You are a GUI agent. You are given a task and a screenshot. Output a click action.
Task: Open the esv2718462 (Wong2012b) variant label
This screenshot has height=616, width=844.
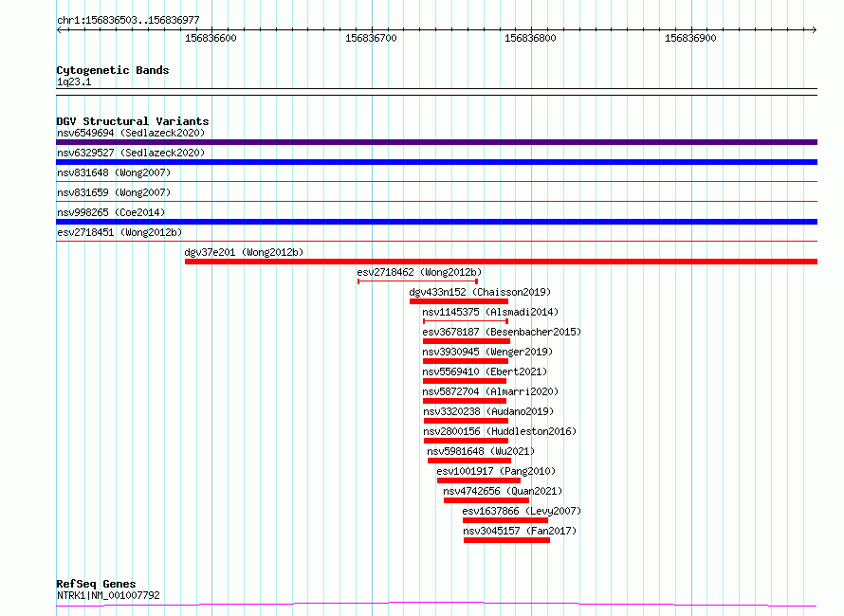pos(419,272)
